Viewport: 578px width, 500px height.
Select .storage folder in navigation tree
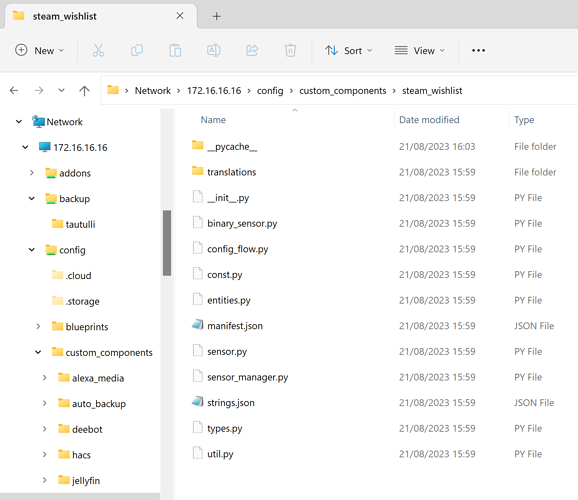[76, 301]
